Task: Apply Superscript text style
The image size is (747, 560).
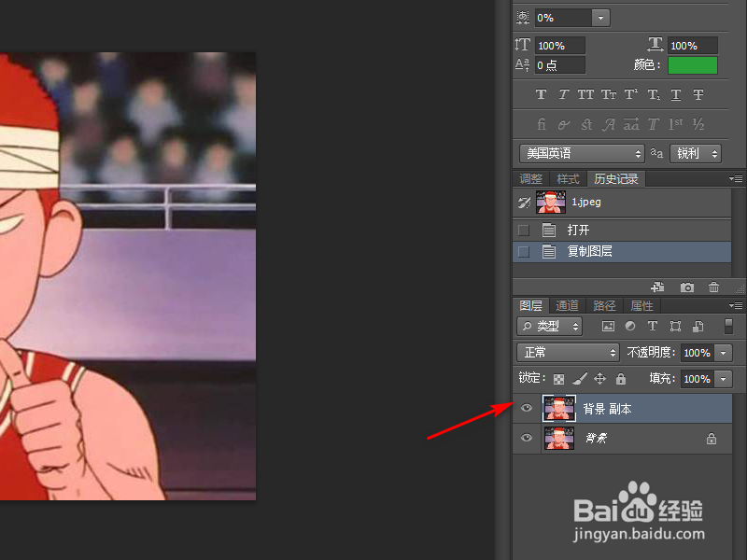Action: (631, 94)
